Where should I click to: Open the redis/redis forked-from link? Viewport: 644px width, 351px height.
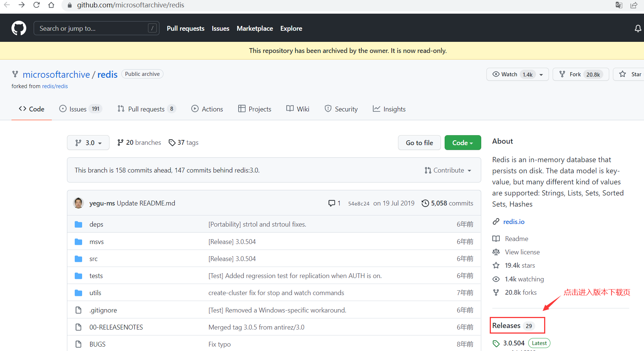click(55, 86)
